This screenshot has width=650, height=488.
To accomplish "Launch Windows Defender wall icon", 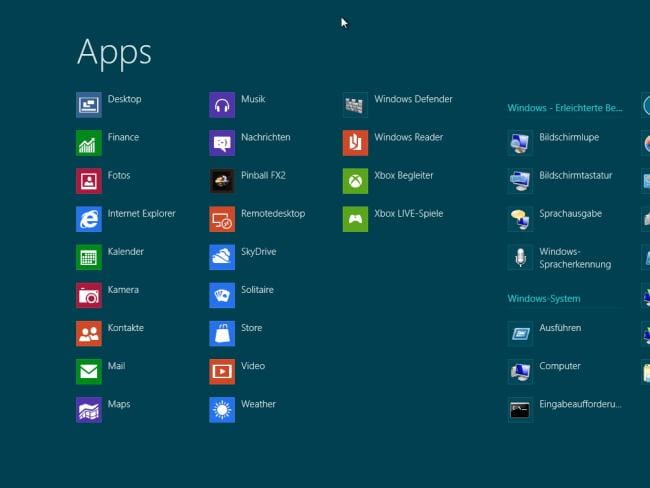I will click(x=355, y=105).
